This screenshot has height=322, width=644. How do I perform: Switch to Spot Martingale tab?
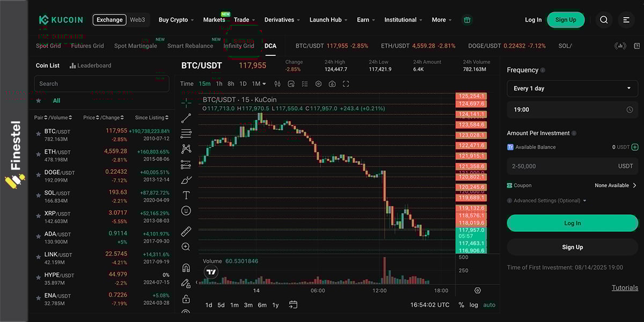point(136,46)
